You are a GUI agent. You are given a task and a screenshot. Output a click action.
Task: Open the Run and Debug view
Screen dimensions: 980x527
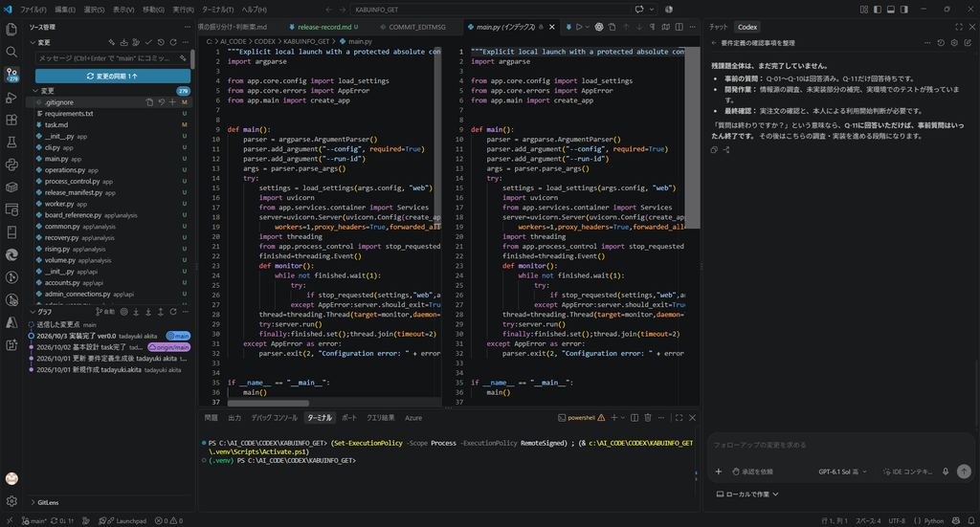coord(11,98)
